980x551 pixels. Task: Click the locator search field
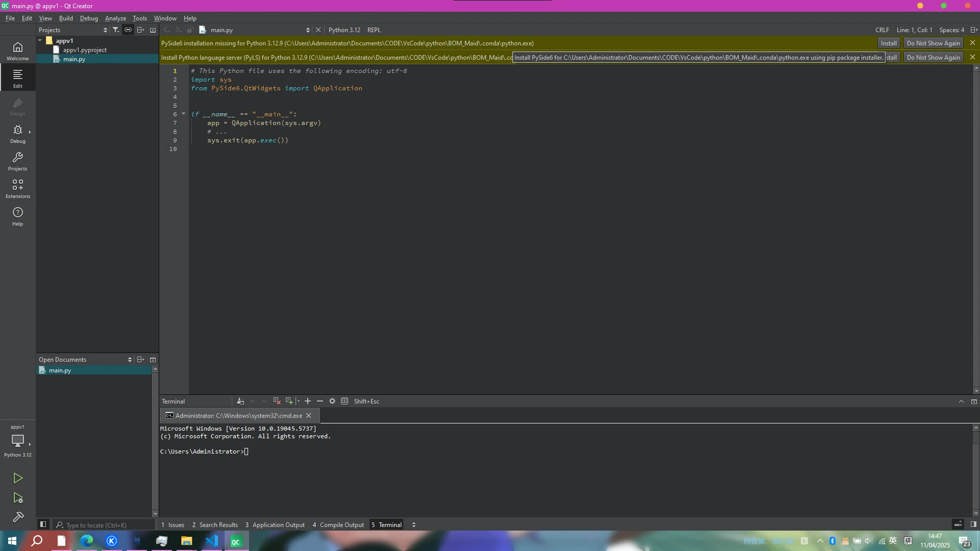tap(105, 525)
